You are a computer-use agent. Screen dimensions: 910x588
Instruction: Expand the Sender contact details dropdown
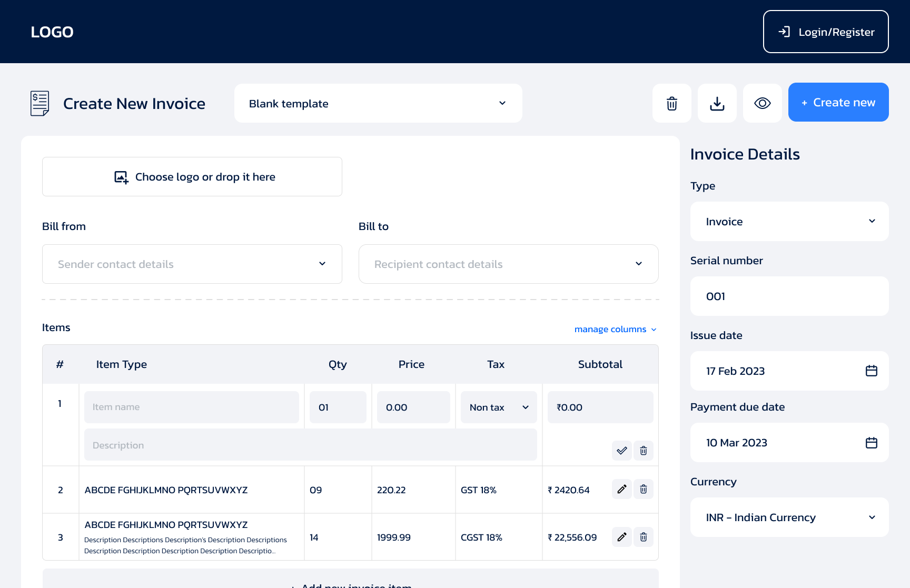pos(192,264)
